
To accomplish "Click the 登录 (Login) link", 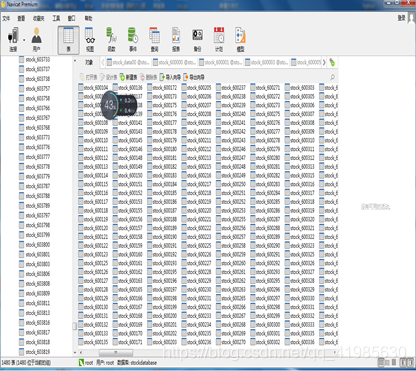I will click(x=401, y=18).
